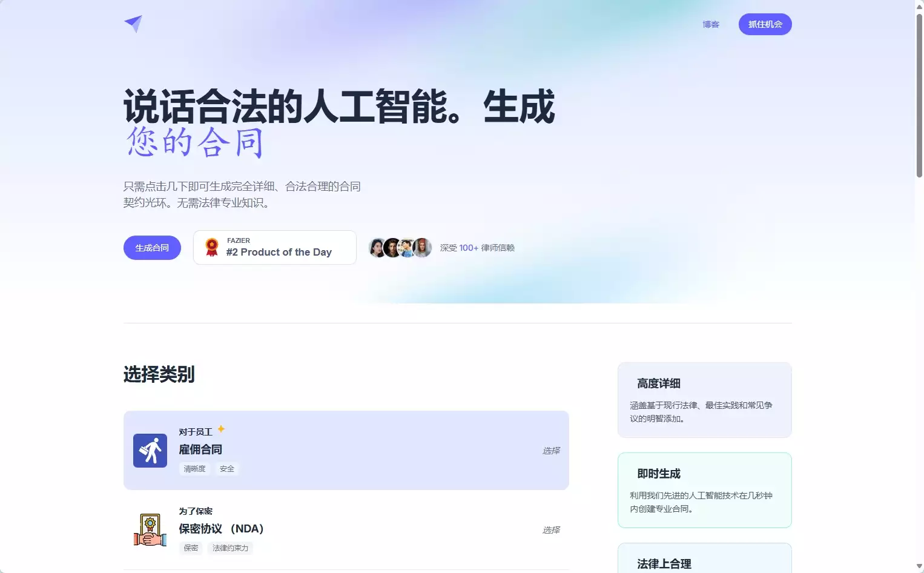The image size is (924, 573).
Task: Click the 安全 tag
Action: tap(227, 469)
